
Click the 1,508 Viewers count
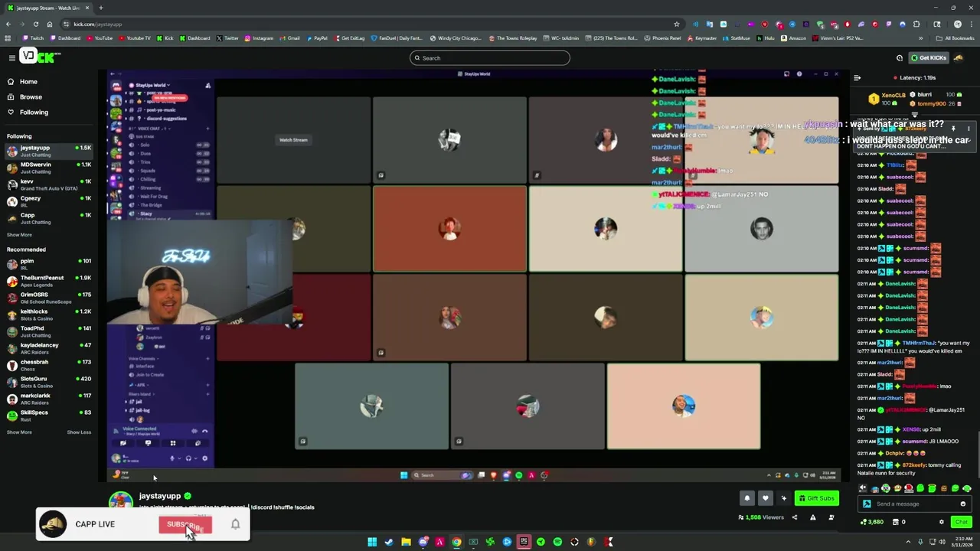(x=761, y=517)
